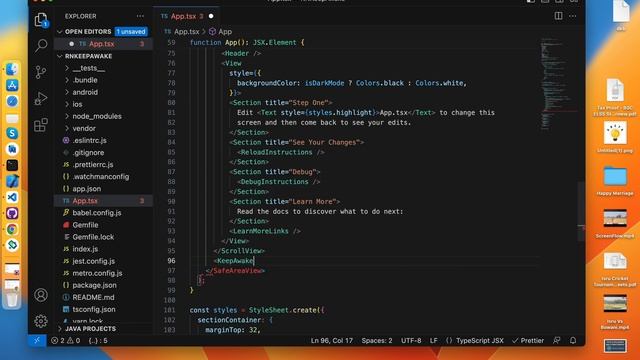Viewport: 640px width, 360px height.
Task: Expand the __tests__ folder
Action: click(89, 68)
